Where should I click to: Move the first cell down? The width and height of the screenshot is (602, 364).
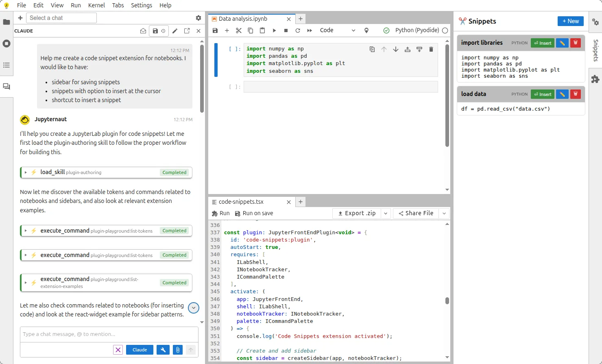396,49
